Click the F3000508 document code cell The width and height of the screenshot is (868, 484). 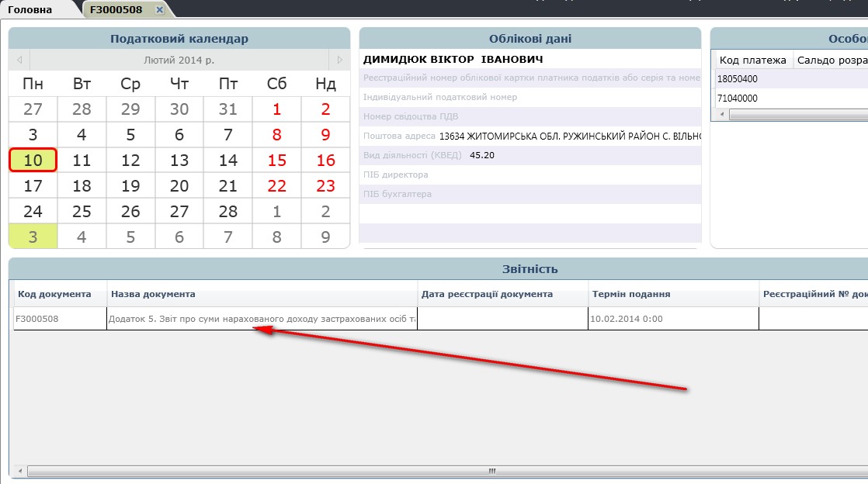[x=60, y=319]
